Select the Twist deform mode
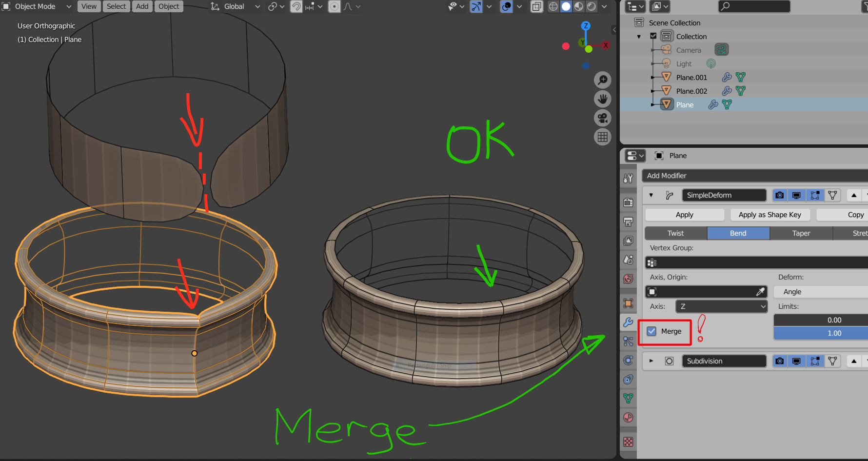 click(x=676, y=233)
